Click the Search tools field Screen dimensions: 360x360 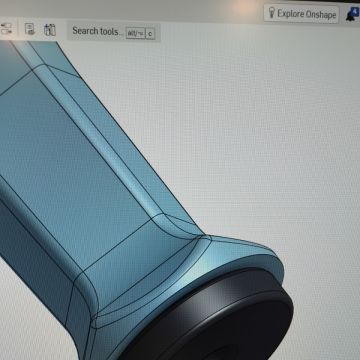(x=114, y=32)
